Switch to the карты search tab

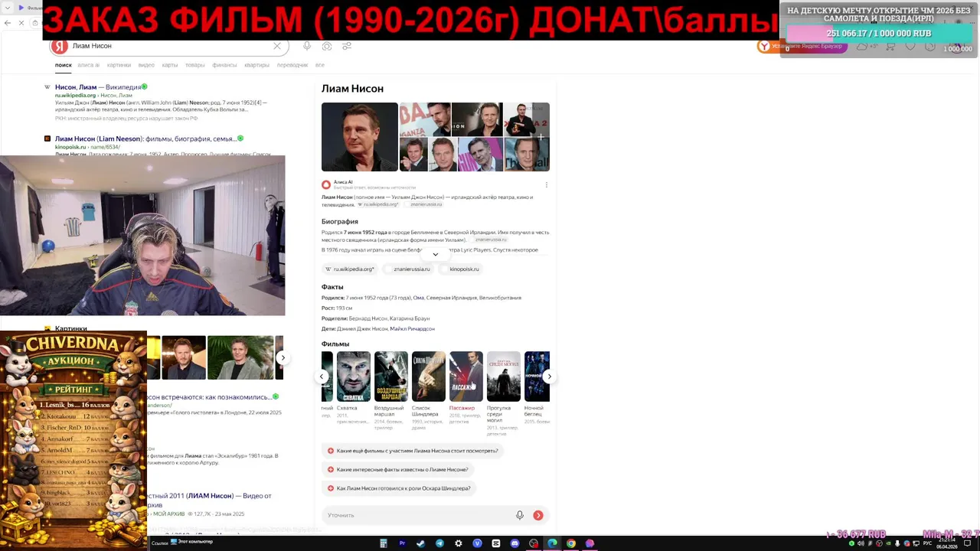[170, 65]
